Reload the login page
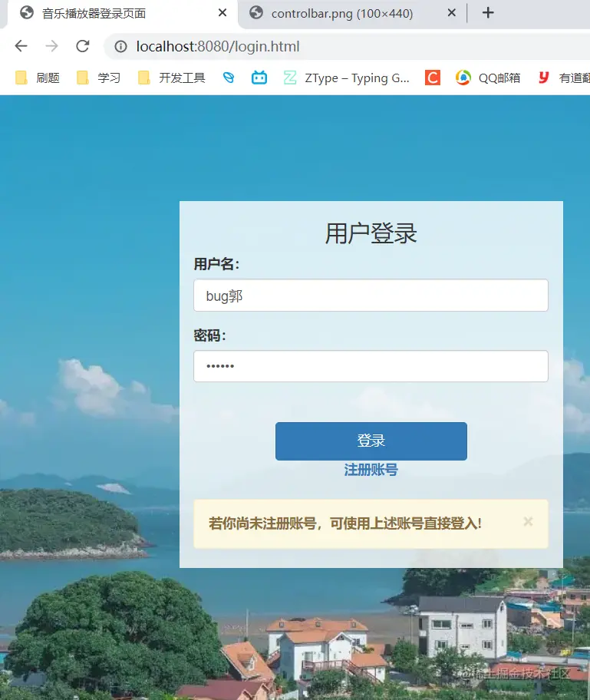 [83, 46]
